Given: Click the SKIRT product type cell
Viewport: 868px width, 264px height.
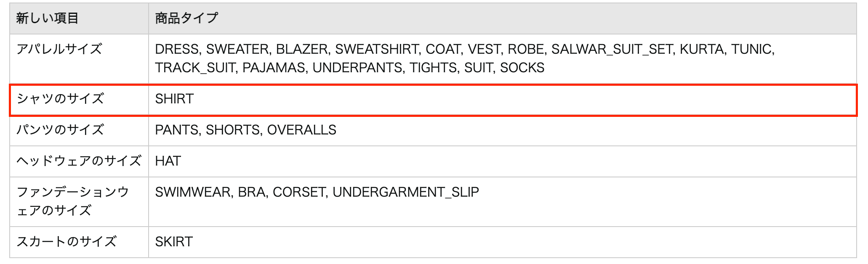Looking at the screenshot, I should coord(503,242).
